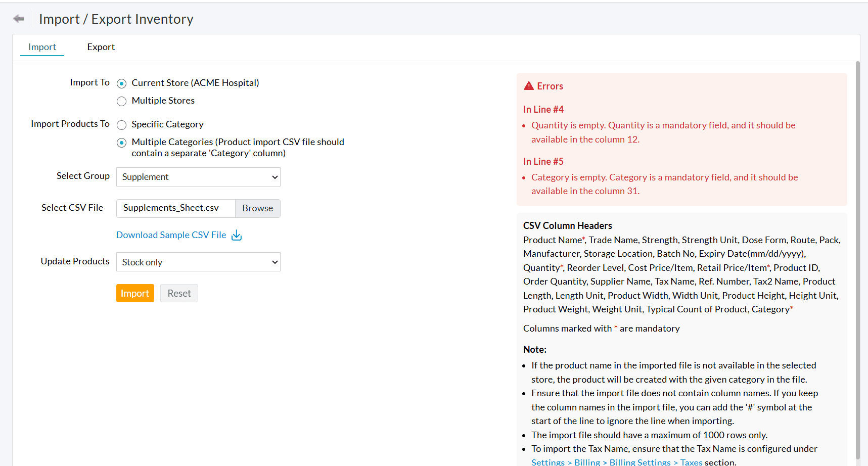Click the back arrow icon
868x466 pixels.
point(19,19)
